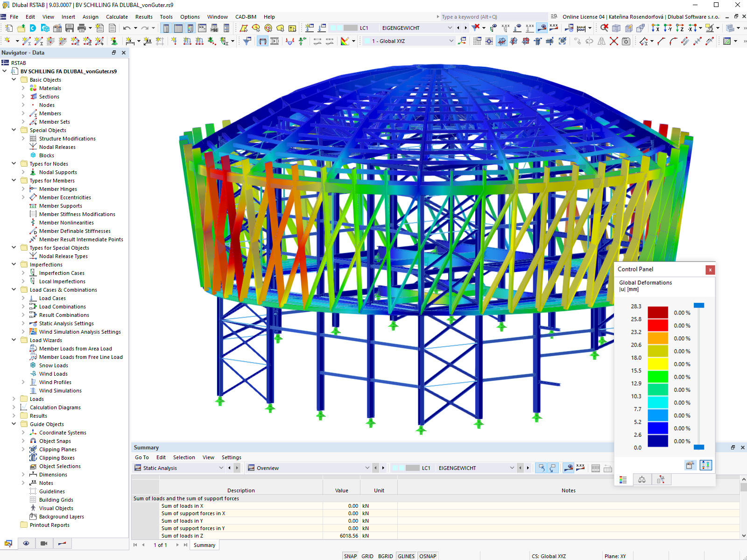Select the New Model icon
Screen dimensions: 747x560
8,28
